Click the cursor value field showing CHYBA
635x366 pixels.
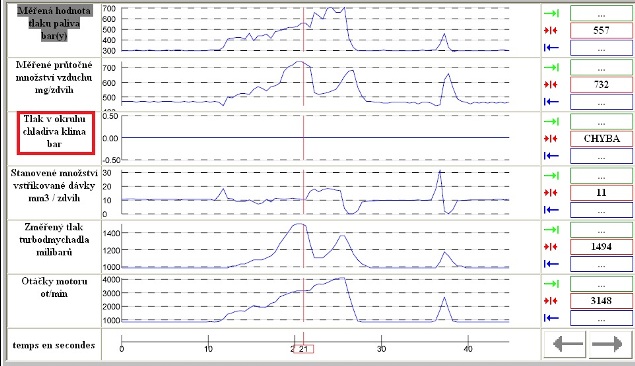(x=601, y=139)
